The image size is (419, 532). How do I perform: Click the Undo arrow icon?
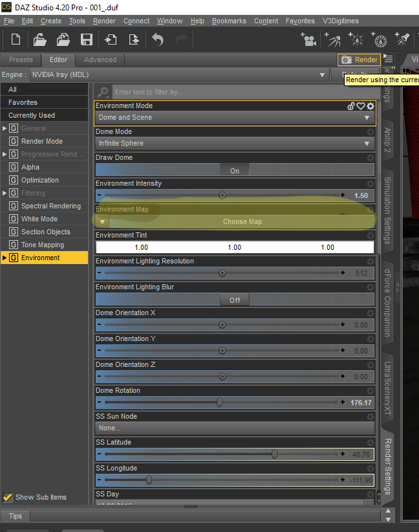pyautogui.click(x=158, y=39)
